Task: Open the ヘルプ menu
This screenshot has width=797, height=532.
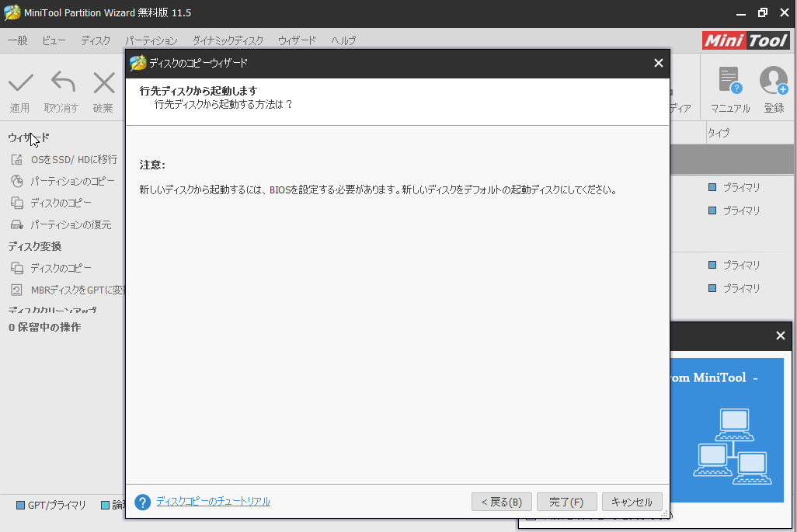Action: pyautogui.click(x=343, y=40)
